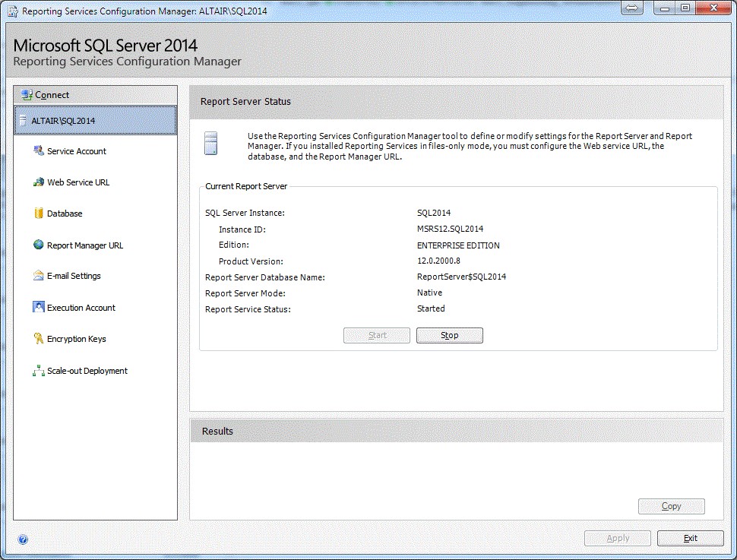The width and height of the screenshot is (737, 560).
Task: Select the Service Account icon in sidebar
Action: [x=37, y=151]
